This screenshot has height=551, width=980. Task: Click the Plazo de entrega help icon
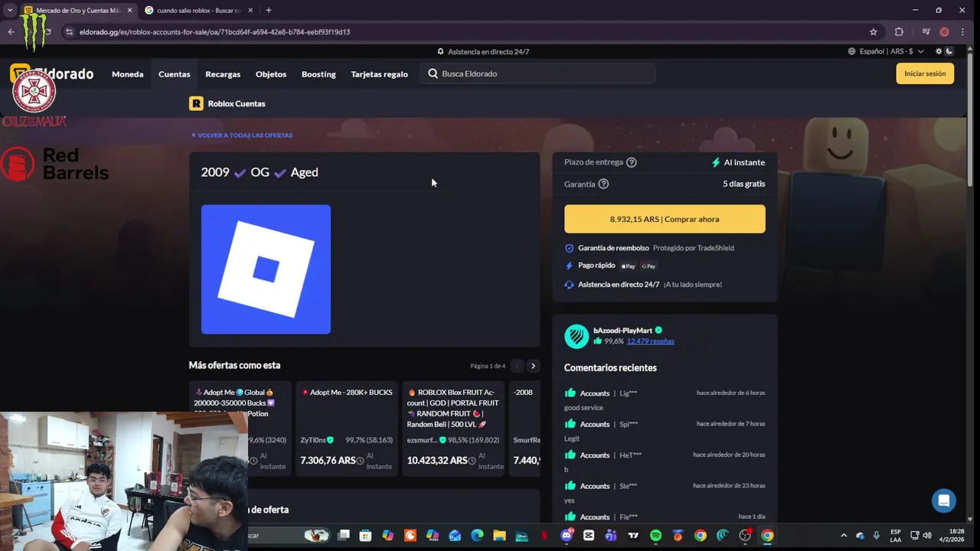632,162
